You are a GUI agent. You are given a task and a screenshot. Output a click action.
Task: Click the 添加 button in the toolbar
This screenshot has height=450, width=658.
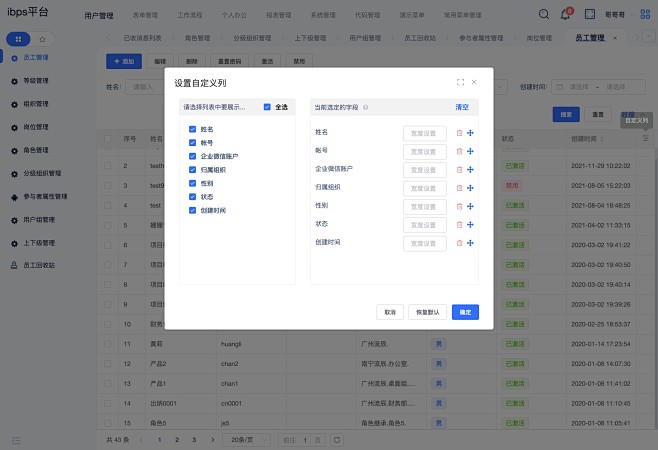(x=124, y=61)
